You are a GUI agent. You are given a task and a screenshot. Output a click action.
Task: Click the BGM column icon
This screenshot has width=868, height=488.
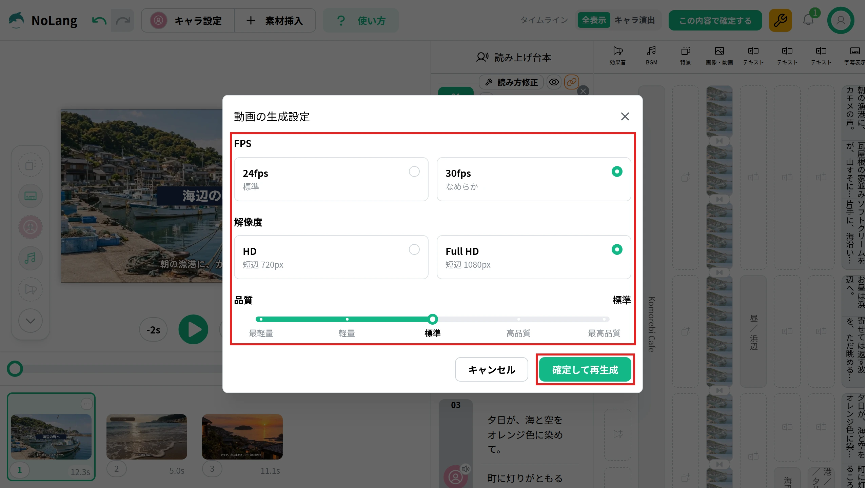(651, 56)
